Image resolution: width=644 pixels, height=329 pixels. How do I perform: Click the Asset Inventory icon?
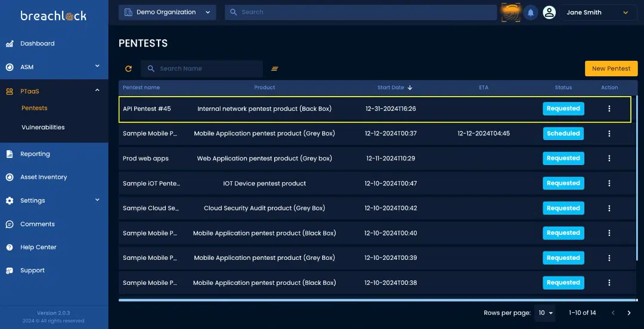[10, 178]
